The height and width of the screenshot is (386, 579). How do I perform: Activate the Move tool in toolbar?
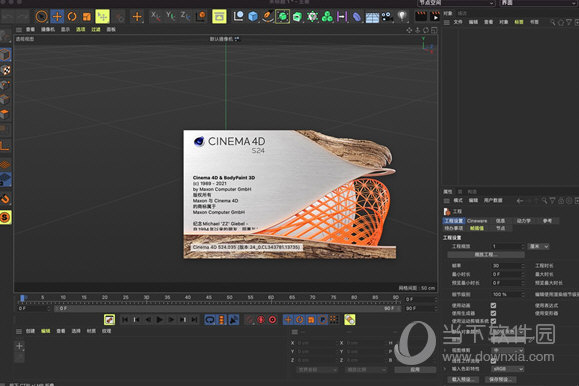[57, 17]
